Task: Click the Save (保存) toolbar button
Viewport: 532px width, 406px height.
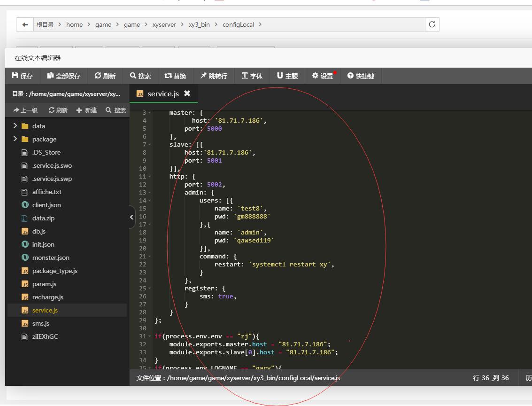Action: pos(22,76)
